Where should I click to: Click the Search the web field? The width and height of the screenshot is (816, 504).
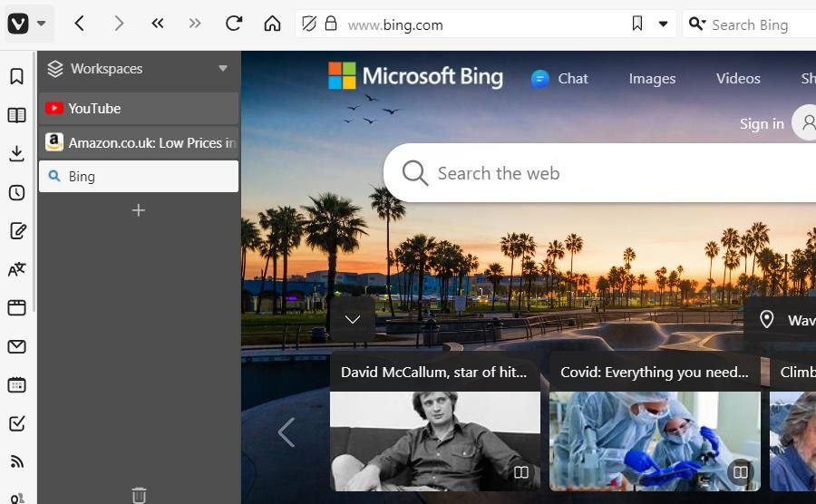[580, 173]
